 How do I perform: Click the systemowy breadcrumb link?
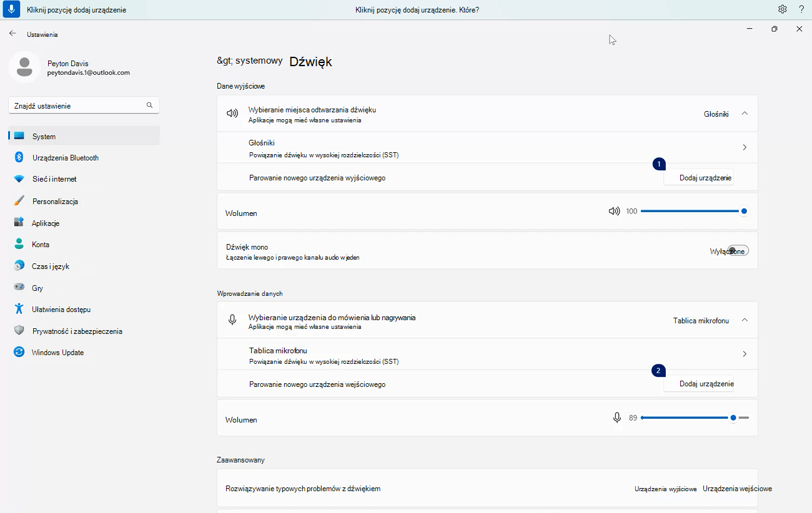[249, 61]
